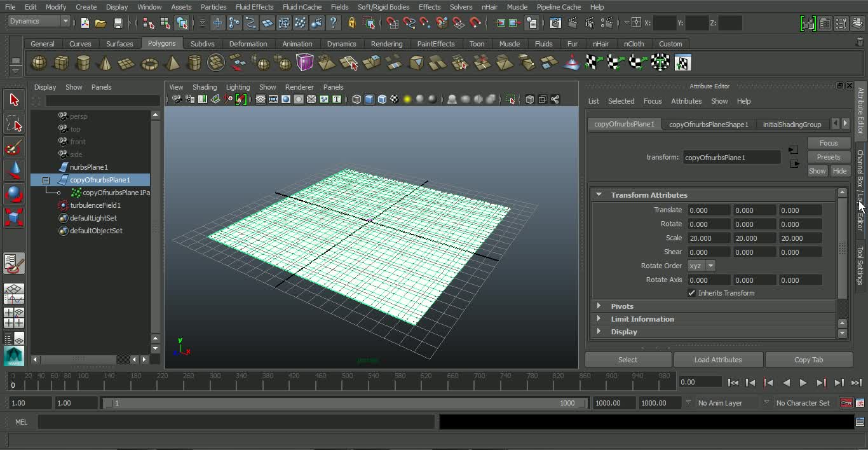Create a polygon pipe from the shelf
868x450 pixels.
[194, 63]
